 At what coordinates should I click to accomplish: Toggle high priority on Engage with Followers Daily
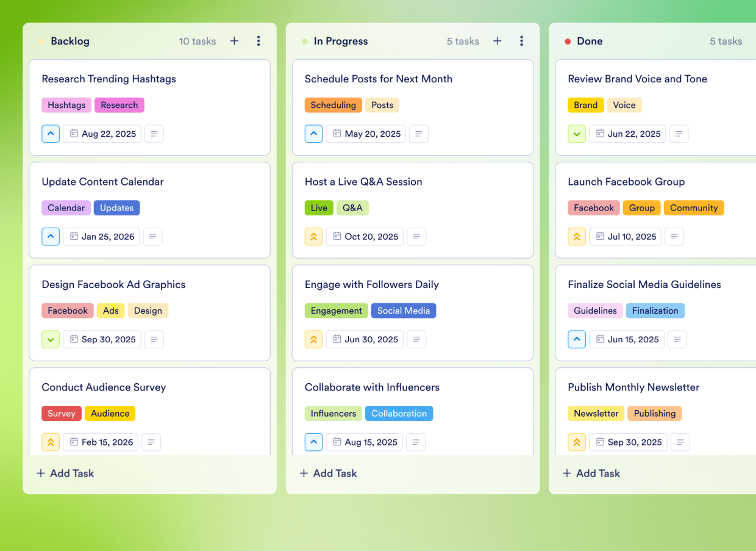pyautogui.click(x=313, y=339)
